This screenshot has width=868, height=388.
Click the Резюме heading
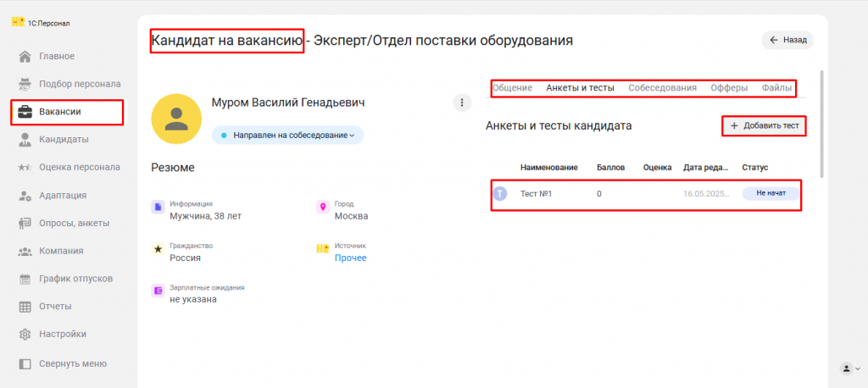click(173, 168)
